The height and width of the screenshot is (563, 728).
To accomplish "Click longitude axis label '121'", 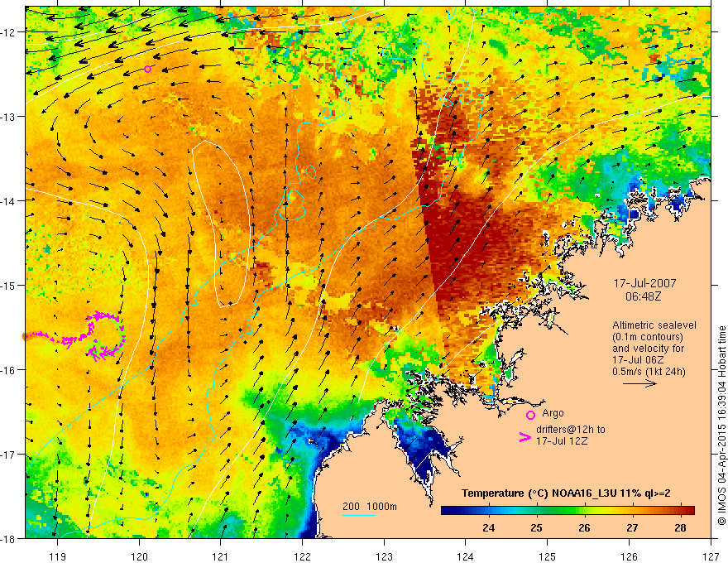I will [x=221, y=556].
